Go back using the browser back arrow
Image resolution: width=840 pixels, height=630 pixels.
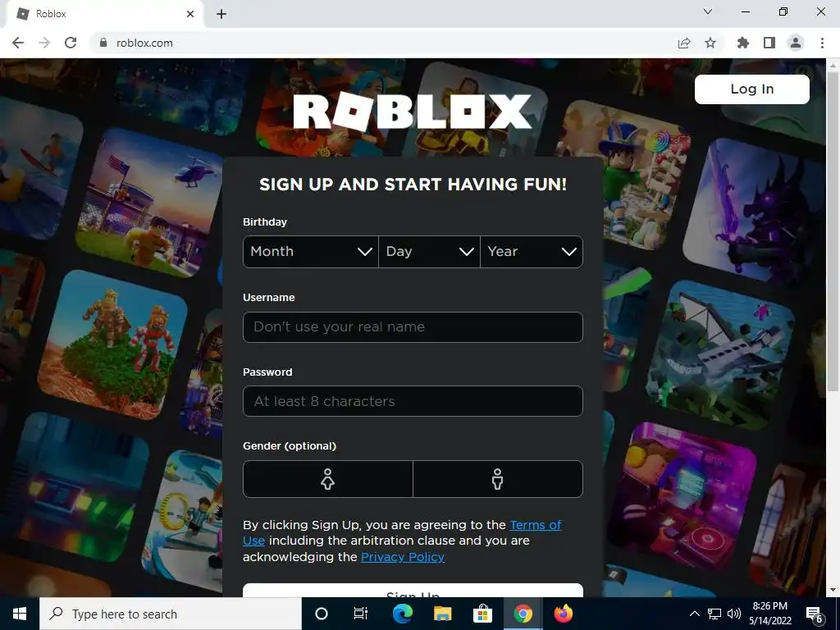coord(18,43)
